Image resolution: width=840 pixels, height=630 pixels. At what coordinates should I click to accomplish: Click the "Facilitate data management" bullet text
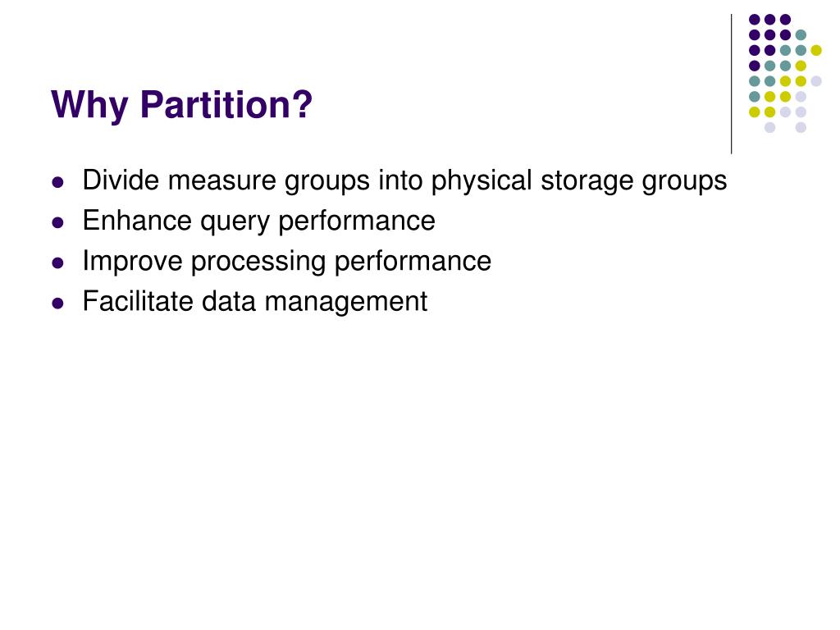254,302
